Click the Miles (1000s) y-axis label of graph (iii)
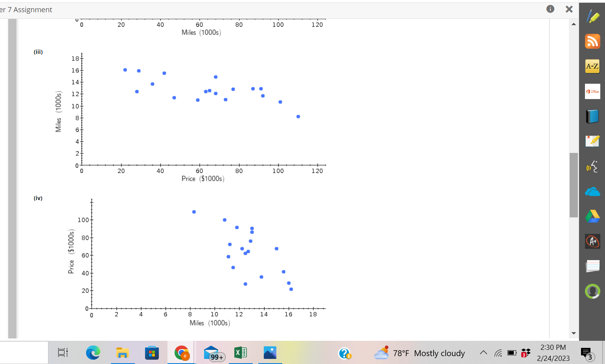 [59, 112]
